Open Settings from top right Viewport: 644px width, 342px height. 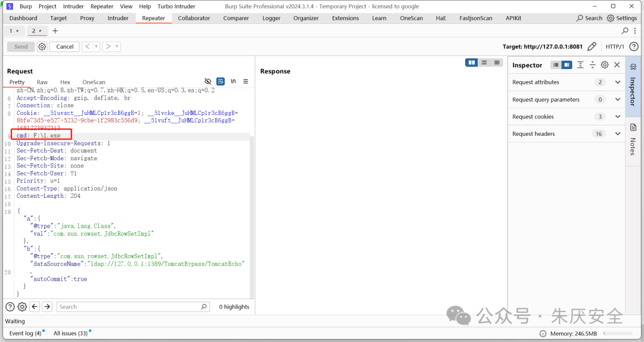tap(622, 18)
